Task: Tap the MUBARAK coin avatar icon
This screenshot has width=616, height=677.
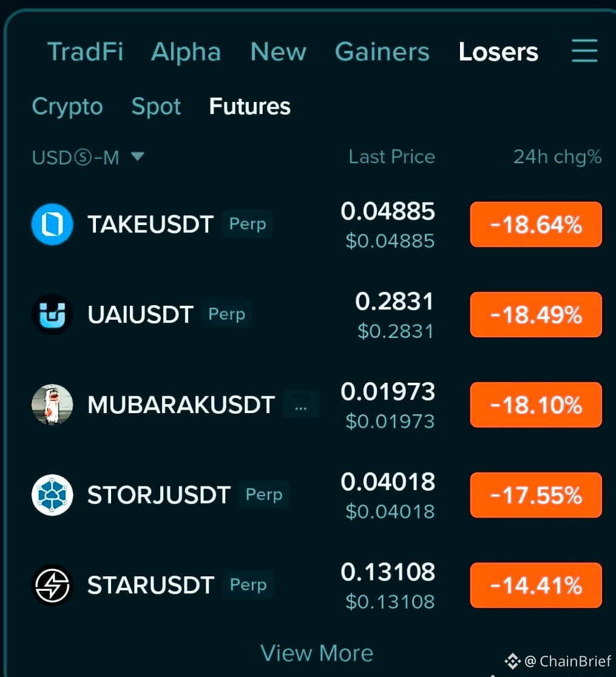Action: [52, 405]
